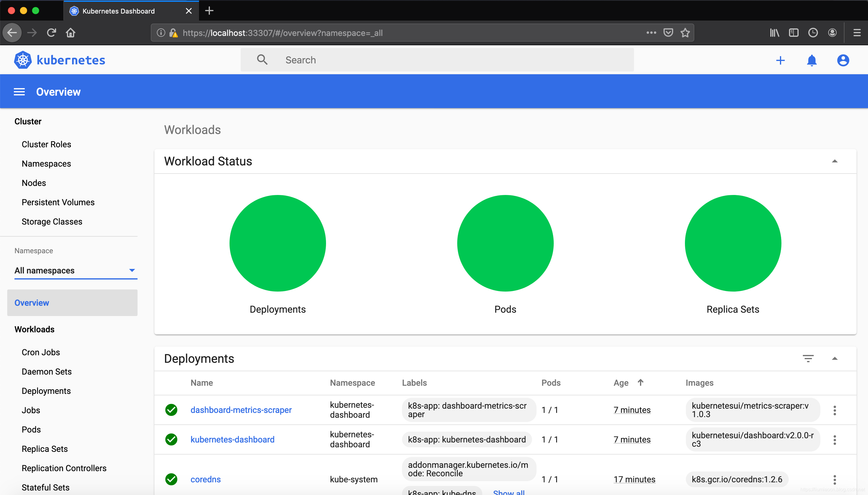Image resolution: width=868 pixels, height=495 pixels.
Task: Reload the page
Action: (51, 33)
